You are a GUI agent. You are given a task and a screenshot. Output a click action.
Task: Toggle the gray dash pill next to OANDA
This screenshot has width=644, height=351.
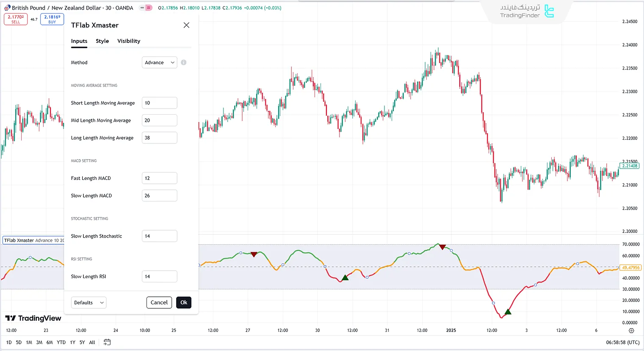143,8
